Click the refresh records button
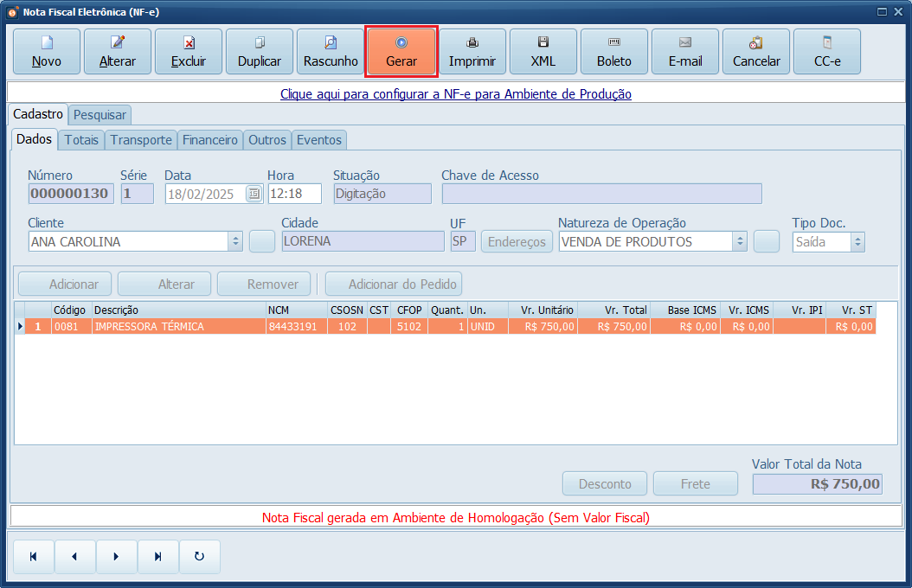 click(199, 557)
